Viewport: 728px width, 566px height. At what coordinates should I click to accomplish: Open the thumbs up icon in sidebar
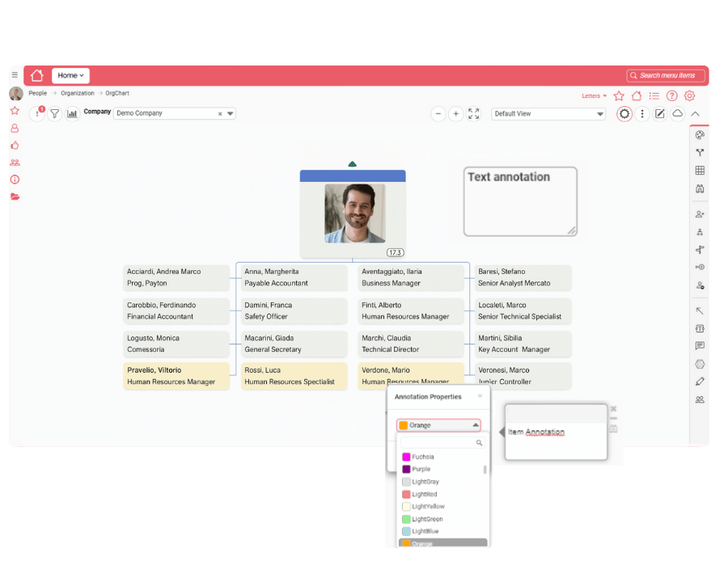[15, 146]
